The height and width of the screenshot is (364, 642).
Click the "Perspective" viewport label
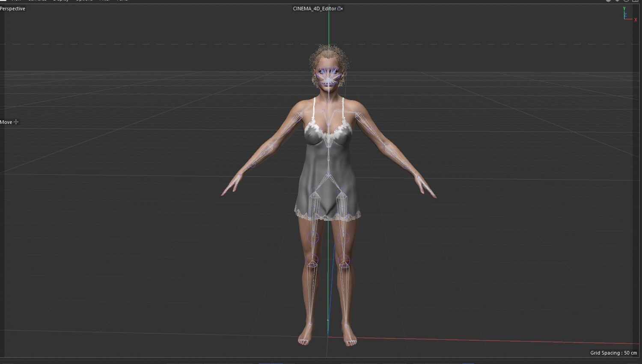13,9
